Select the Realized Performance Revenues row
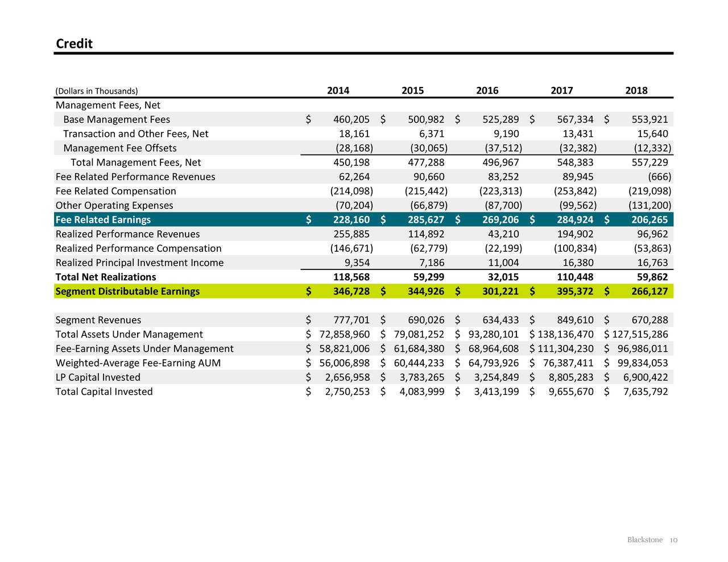The width and height of the screenshot is (728, 562). [127, 234]
